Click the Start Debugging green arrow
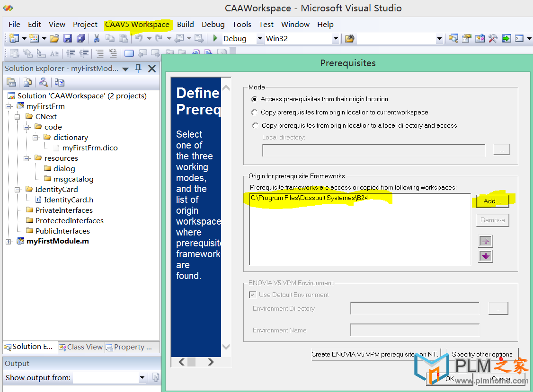The image size is (533, 392). pyautogui.click(x=215, y=38)
